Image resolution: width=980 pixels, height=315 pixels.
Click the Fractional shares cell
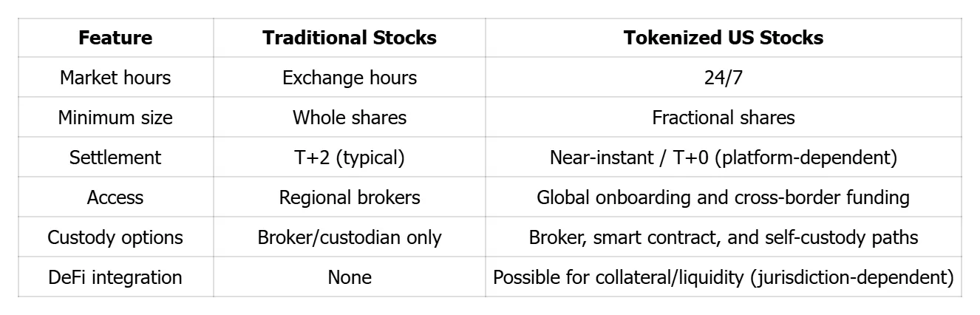[x=723, y=118]
